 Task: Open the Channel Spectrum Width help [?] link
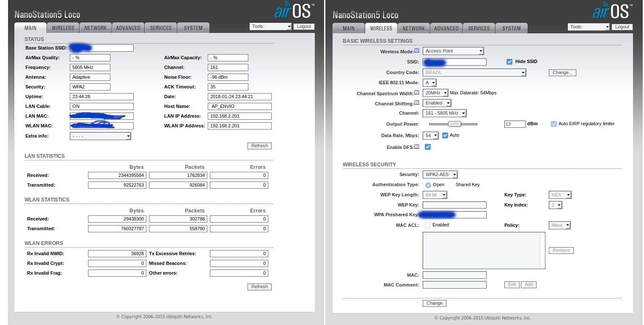tap(417, 92)
